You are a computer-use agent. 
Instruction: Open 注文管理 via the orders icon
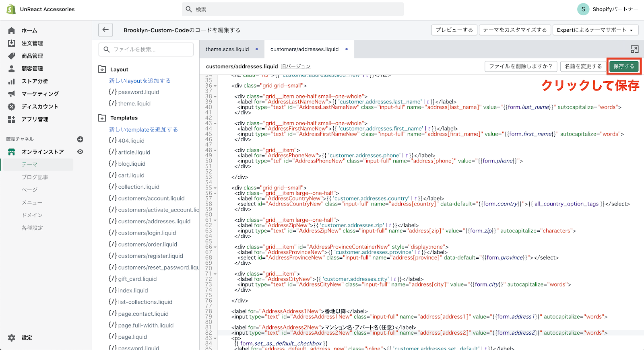tap(12, 43)
